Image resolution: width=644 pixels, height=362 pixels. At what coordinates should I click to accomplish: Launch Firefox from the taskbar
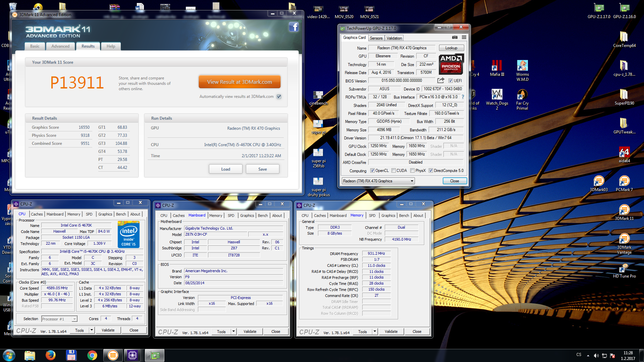pyautogui.click(x=51, y=355)
